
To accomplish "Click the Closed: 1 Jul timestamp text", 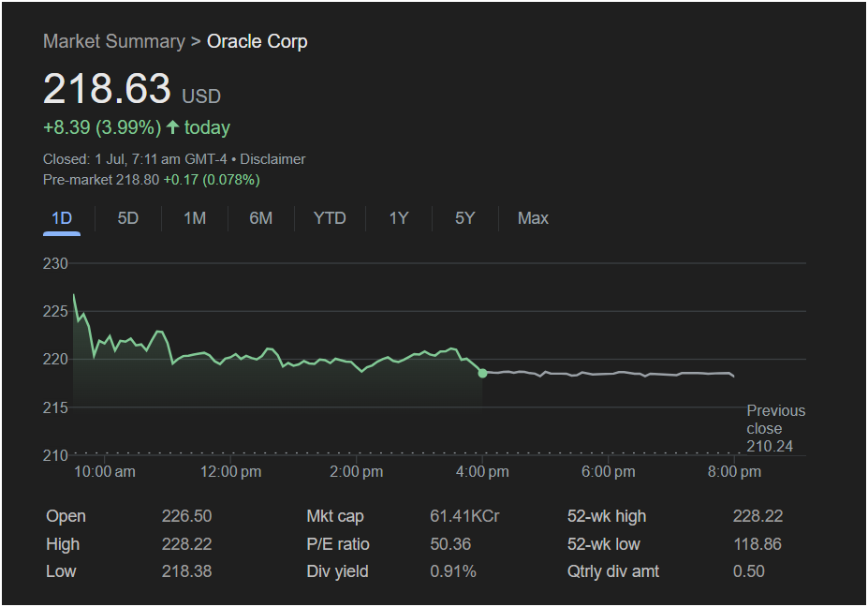I will 135,159.
